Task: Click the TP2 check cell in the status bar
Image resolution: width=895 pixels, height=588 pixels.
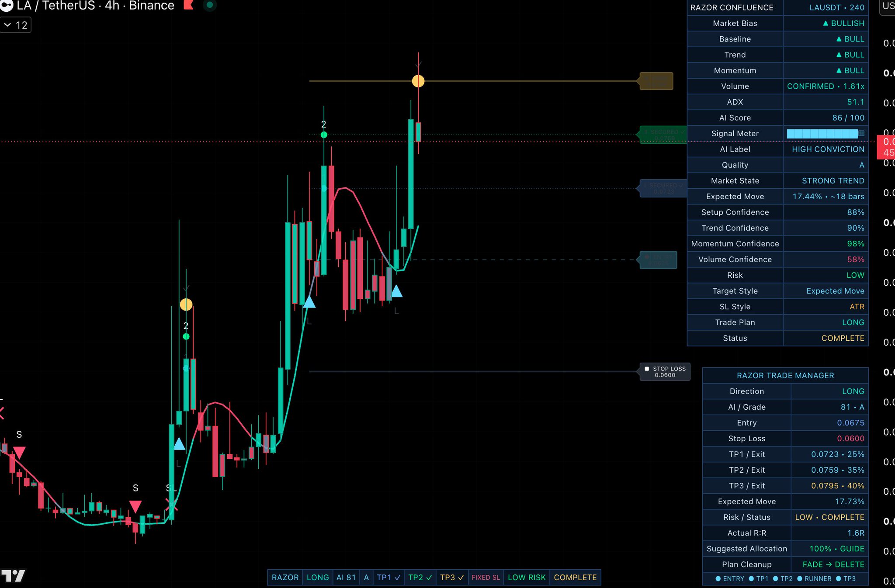Action: tap(420, 578)
